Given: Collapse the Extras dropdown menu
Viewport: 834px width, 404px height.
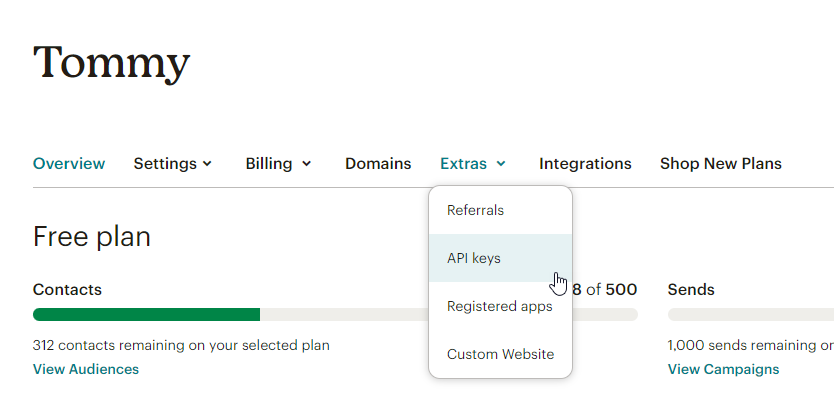Looking at the screenshot, I should 473,164.
